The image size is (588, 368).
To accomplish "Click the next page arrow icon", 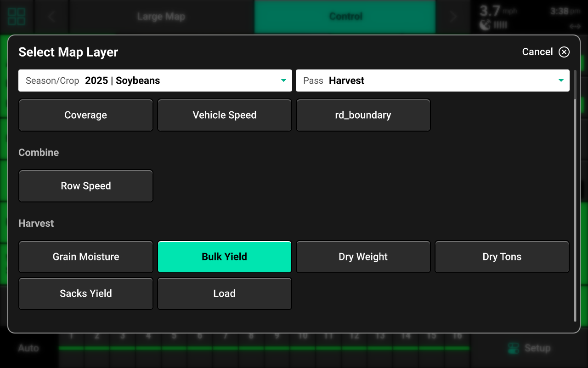I will pos(453,17).
